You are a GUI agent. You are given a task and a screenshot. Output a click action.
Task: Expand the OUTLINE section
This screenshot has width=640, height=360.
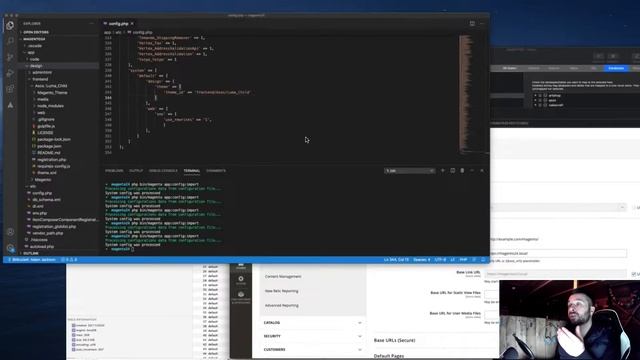pos(31,253)
